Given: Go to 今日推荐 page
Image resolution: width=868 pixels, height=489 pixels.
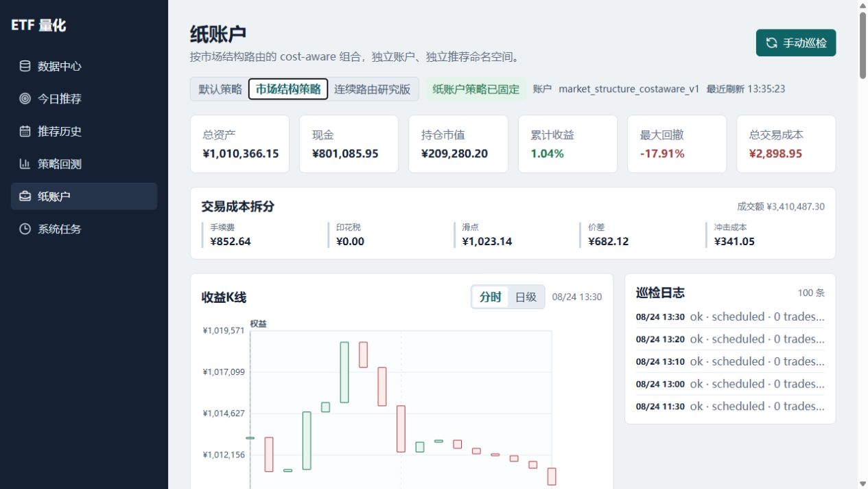Looking at the screenshot, I should click(x=84, y=99).
